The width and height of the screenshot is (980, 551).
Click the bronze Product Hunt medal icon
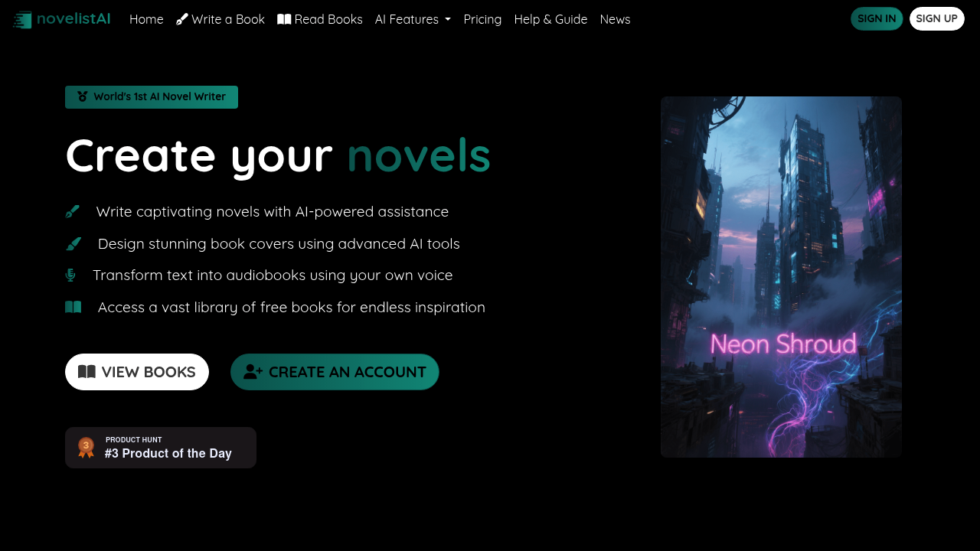[x=87, y=448]
